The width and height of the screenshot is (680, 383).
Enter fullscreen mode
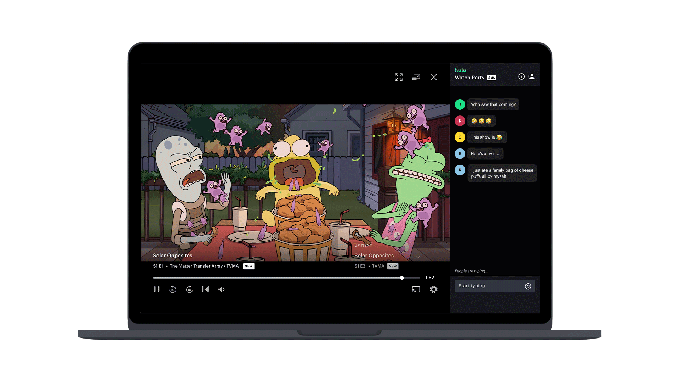(x=399, y=77)
